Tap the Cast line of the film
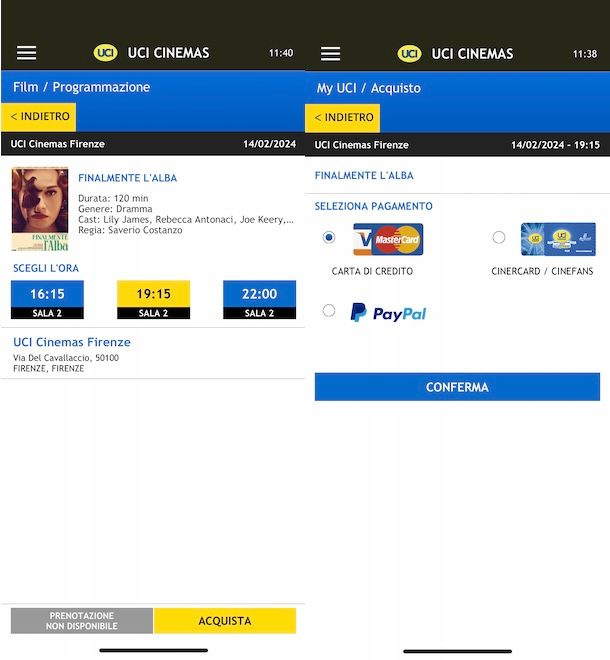Viewport: 610px width, 660px height. point(186,219)
